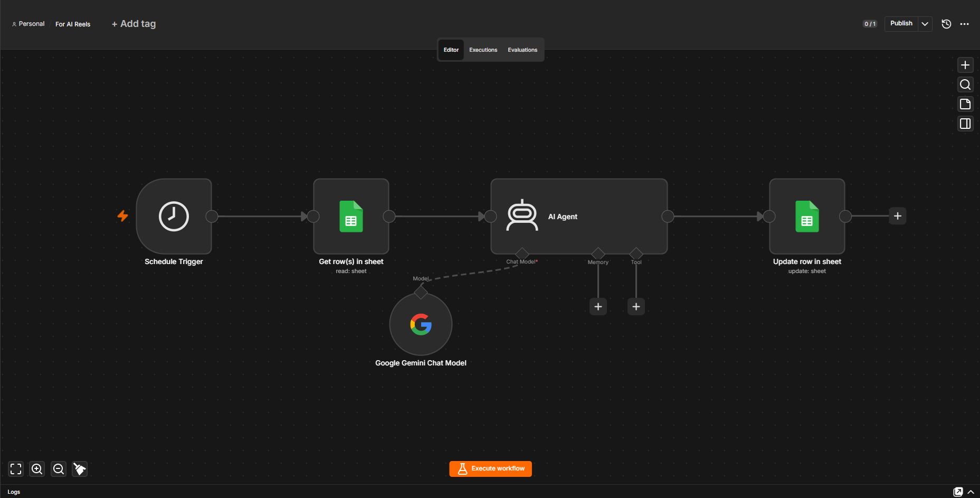Screen dimensions: 980x498
Task: Pop out the Logs panel
Action: coord(958,492)
